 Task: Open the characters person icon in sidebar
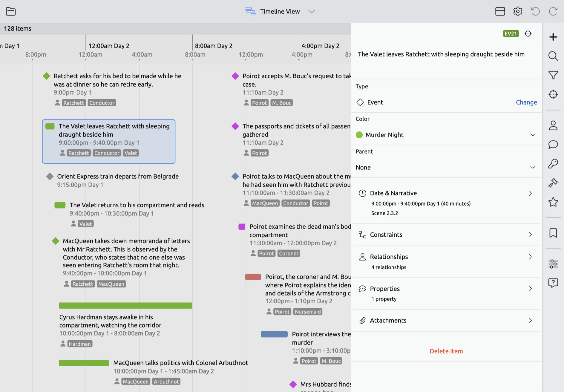[x=553, y=125]
